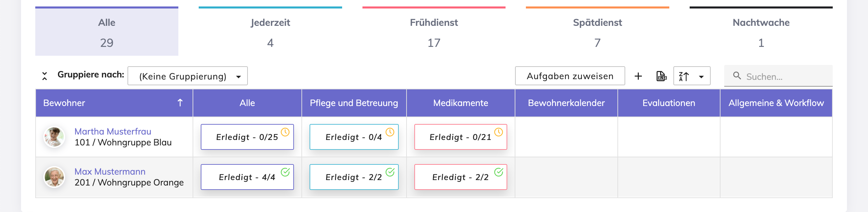The image size is (868, 212).
Task: Click green checkmark on Erledigt 4/4 card
Action: [285, 172]
